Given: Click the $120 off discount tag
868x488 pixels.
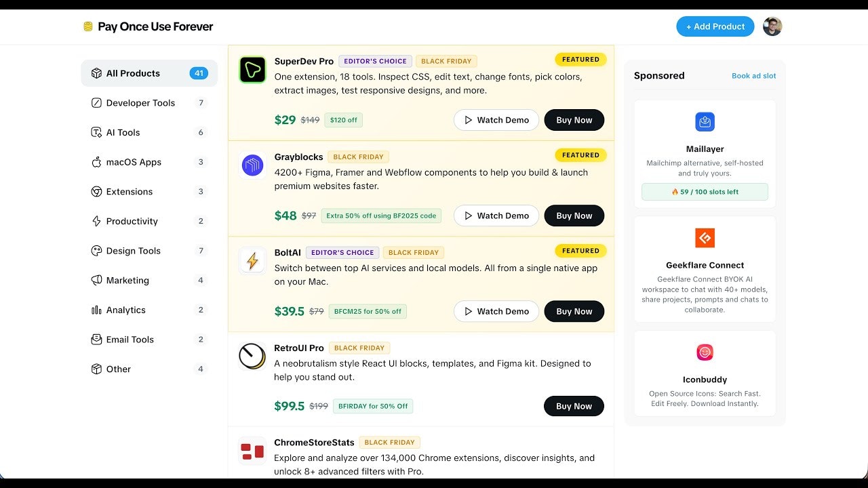Looking at the screenshot, I should [343, 120].
